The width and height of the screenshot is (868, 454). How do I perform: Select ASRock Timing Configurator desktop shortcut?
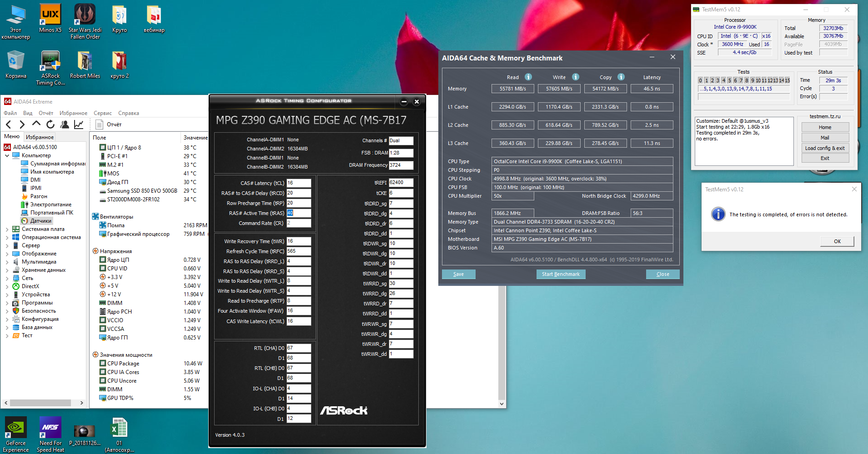coord(50,68)
